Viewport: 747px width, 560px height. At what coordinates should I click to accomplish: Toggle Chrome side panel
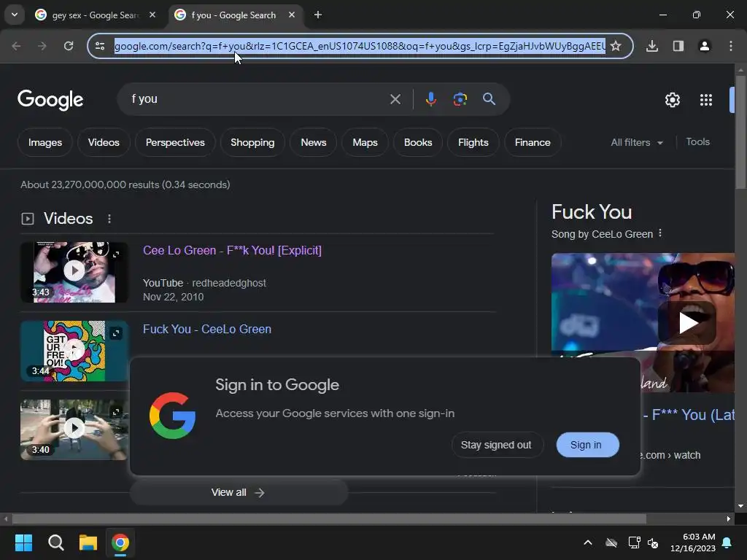coord(678,46)
